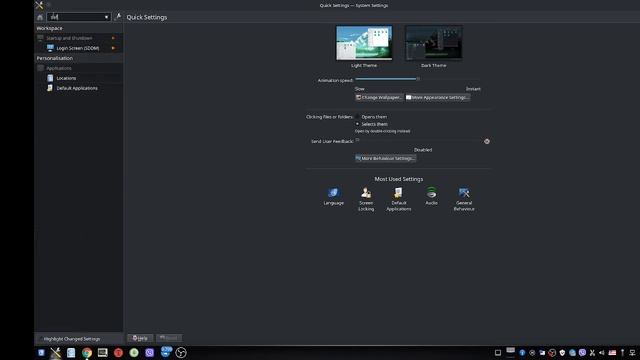Click the Help button
The height and width of the screenshot is (360, 640).
click(x=140, y=338)
